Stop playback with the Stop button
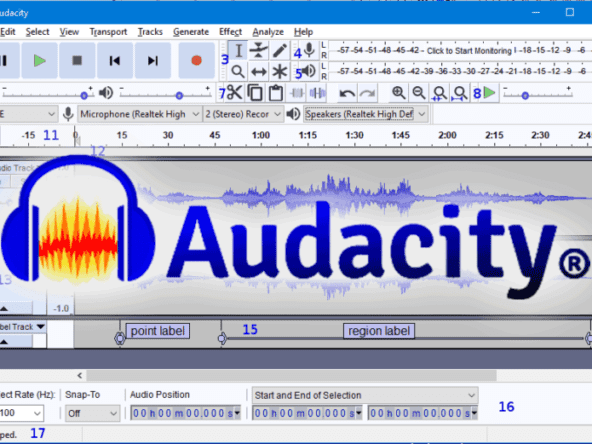 coord(77,60)
